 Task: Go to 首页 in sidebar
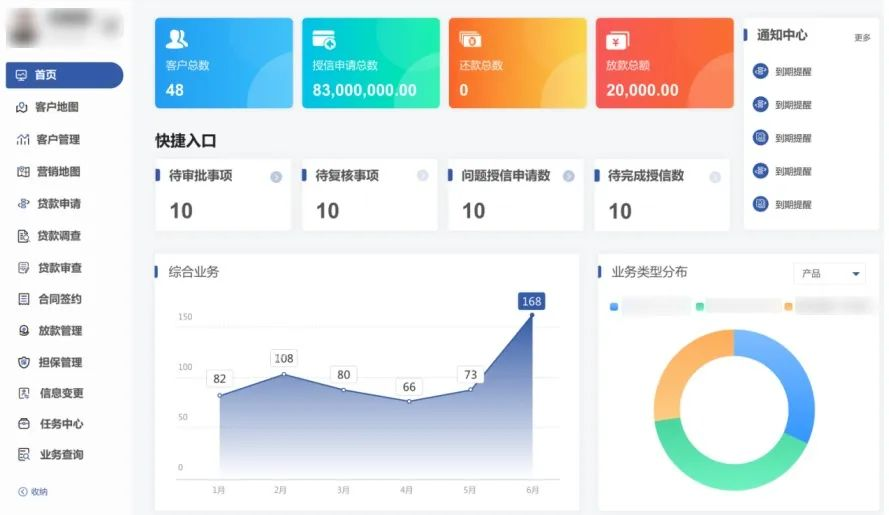(x=64, y=75)
